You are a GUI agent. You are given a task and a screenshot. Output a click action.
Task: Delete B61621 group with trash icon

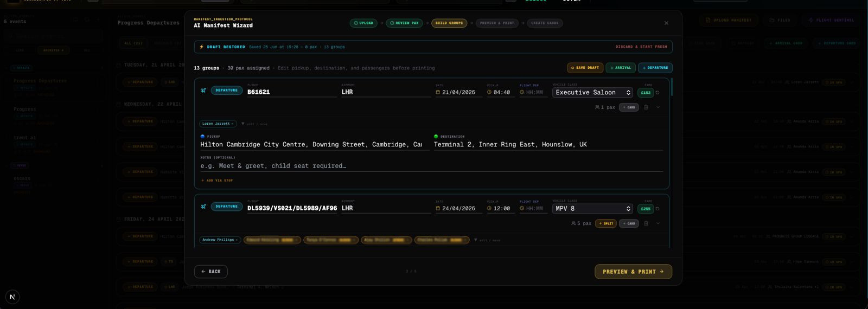click(x=646, y=107)
